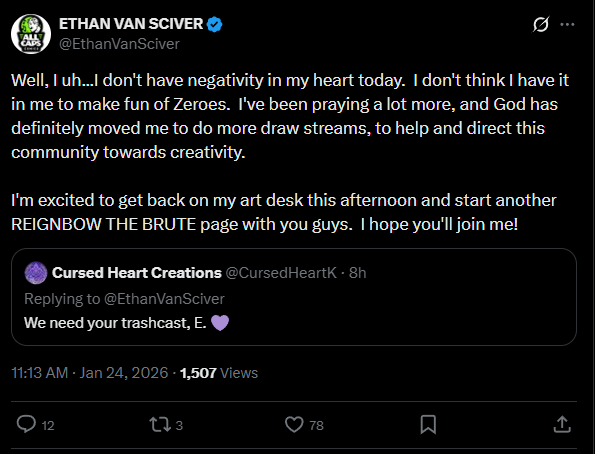Viewport: 595px width, 454px height.
Task: Click the 11:13 AM Jan 24, 2026 timestamp
Action: click(90, 373)
